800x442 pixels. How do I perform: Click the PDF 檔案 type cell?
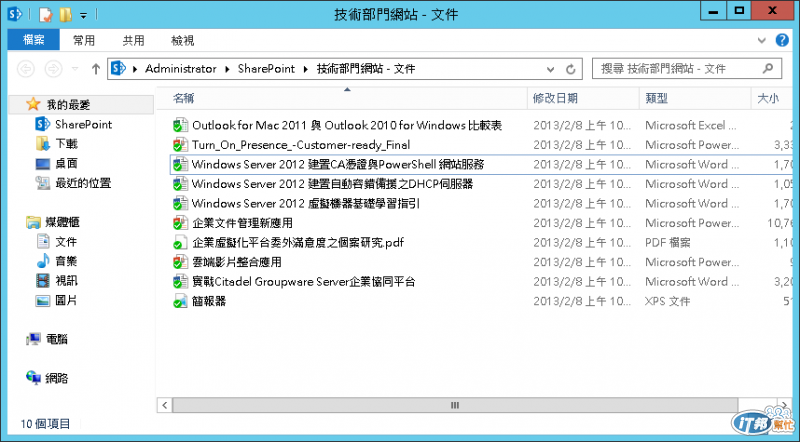pos(667,242)
